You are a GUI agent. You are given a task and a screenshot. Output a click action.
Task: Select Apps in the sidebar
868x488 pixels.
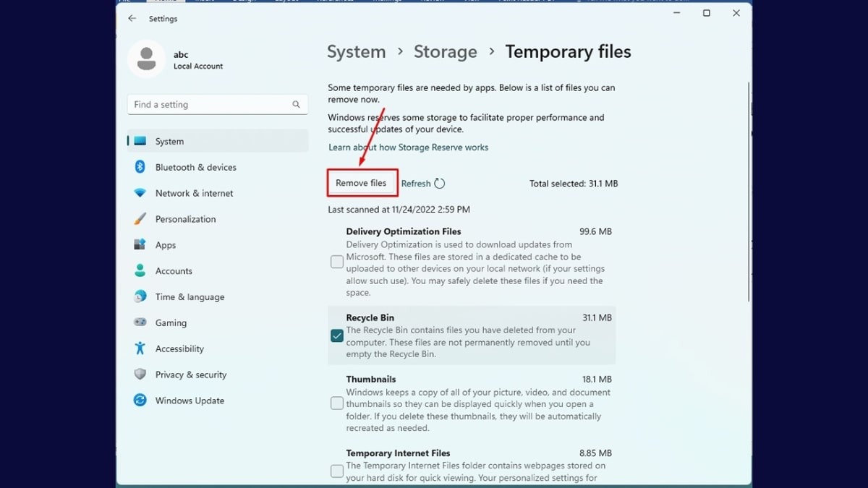click(218, 245)
